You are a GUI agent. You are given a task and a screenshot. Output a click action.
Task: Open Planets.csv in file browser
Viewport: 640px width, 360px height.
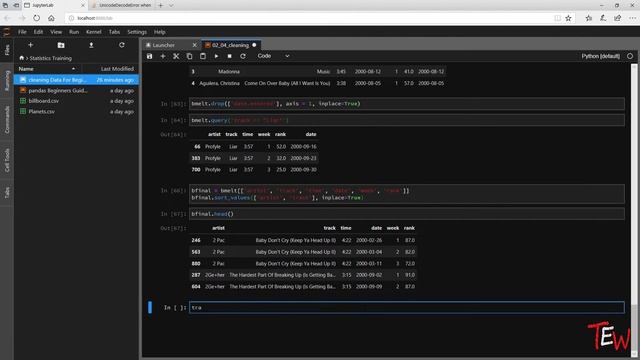coord(76,111)
